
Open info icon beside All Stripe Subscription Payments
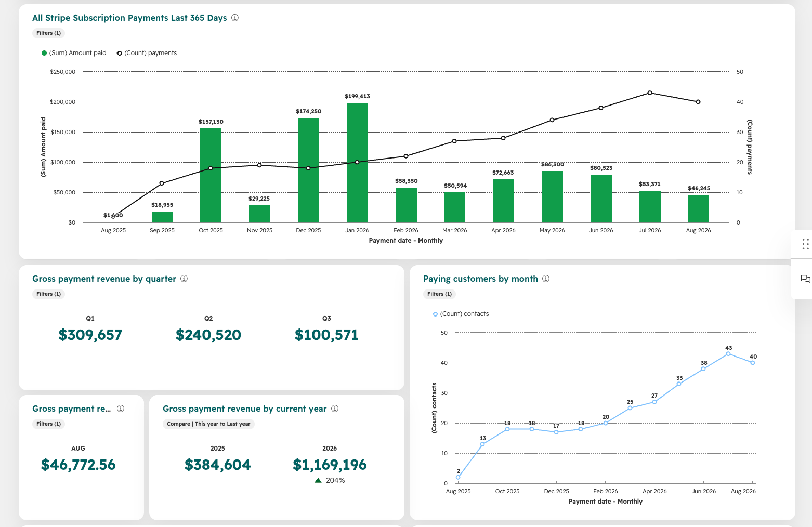coord(235,18)
